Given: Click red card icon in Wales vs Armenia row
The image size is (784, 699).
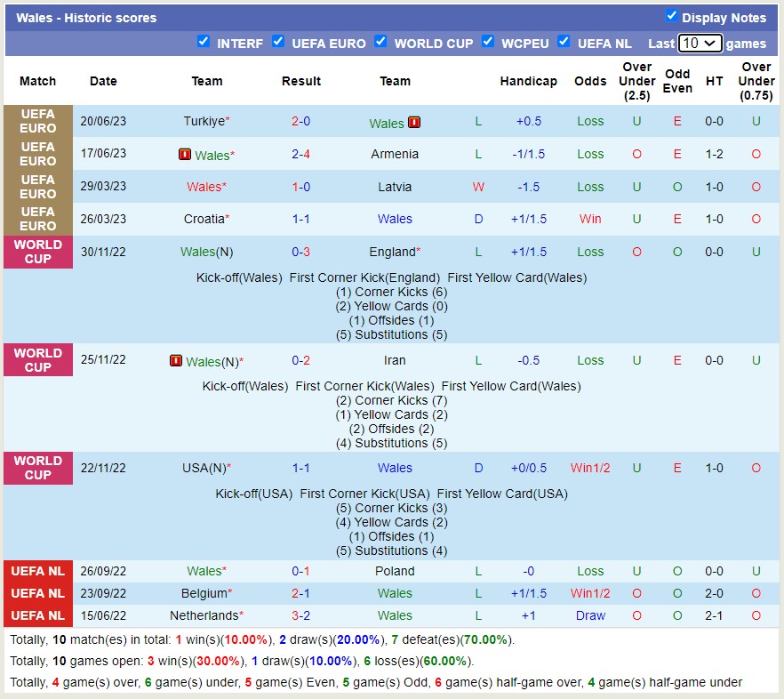Looking at the screenshot, I should click(x=185, y=155).
